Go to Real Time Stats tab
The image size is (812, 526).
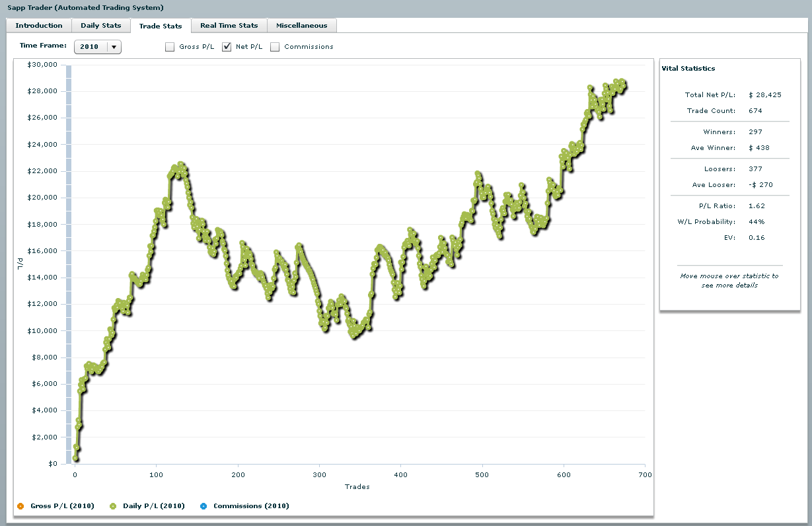[x=229, y=25]
